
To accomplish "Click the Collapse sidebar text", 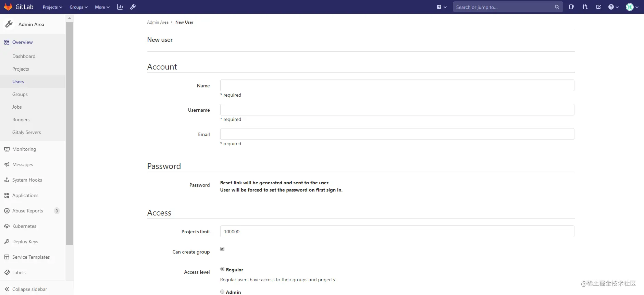I will [29, 289].
